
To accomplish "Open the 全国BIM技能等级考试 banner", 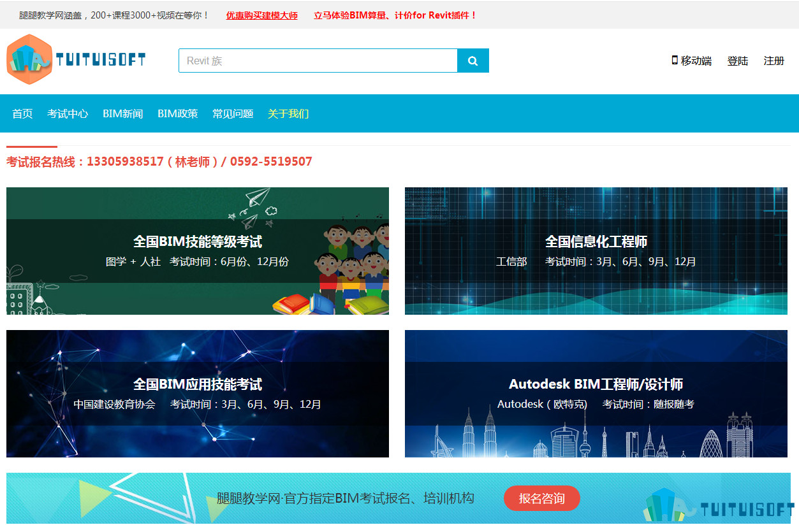I will pyautogui.click(x=198, y=251).
